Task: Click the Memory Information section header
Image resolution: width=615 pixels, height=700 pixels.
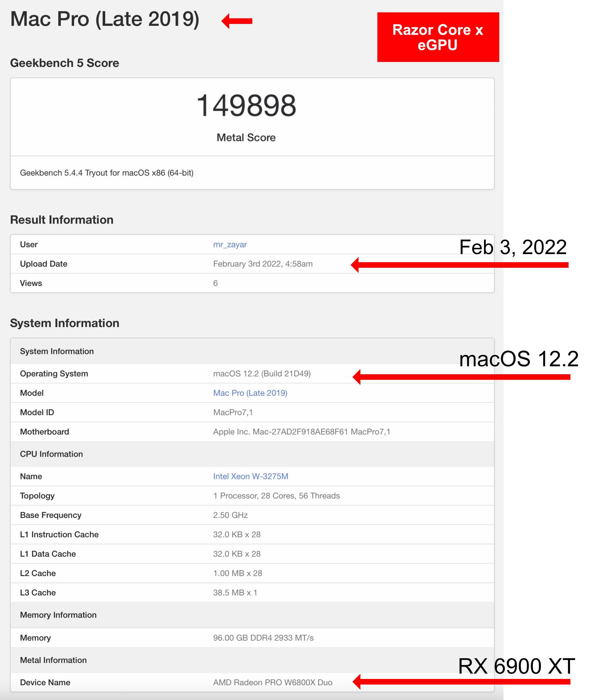Action: coord(58,615)
